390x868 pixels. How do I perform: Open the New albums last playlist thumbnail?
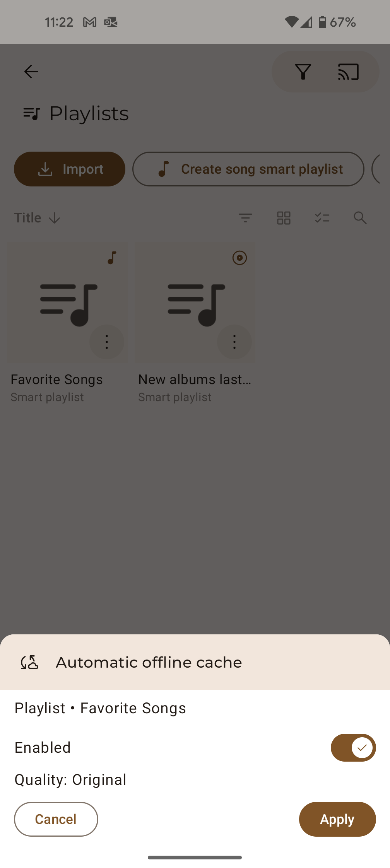coord(195,302)
